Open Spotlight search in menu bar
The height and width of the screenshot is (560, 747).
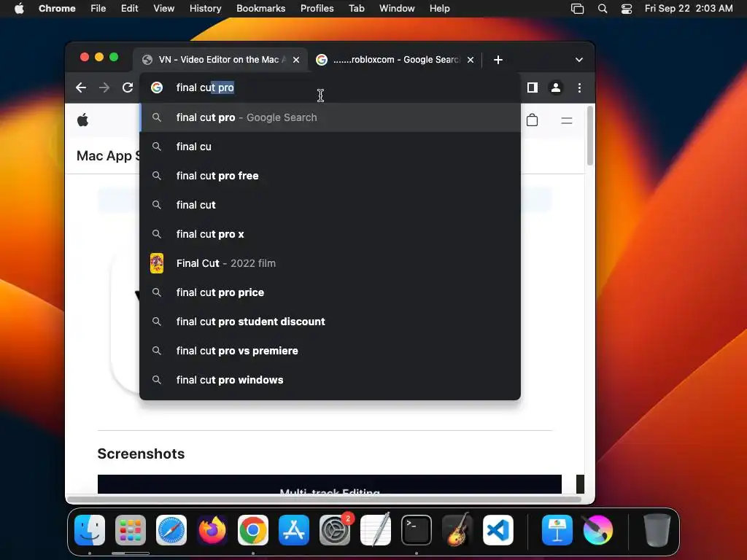[602, 9]
